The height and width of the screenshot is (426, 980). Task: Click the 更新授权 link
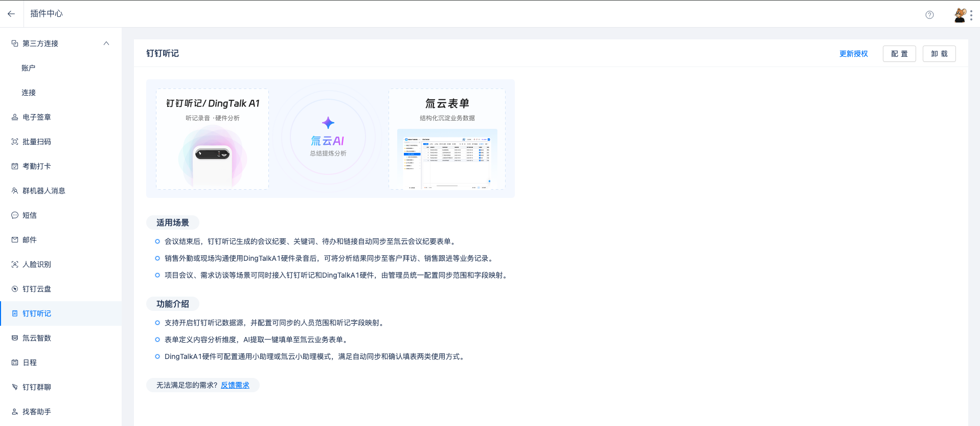853,54
